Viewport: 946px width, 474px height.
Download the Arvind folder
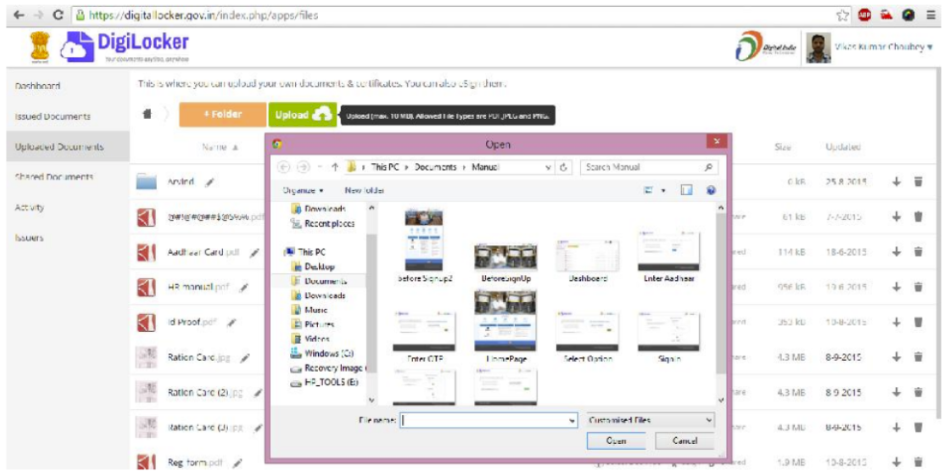[897, 181]
